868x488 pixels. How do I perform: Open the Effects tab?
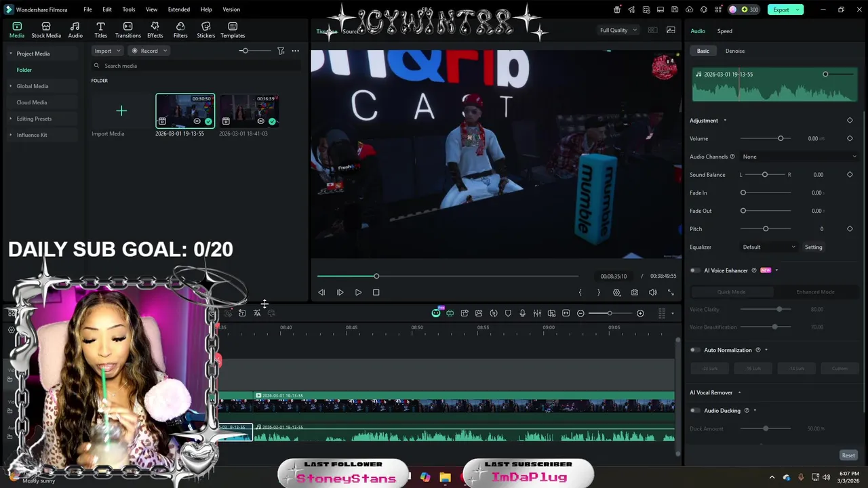pos(155,30)
